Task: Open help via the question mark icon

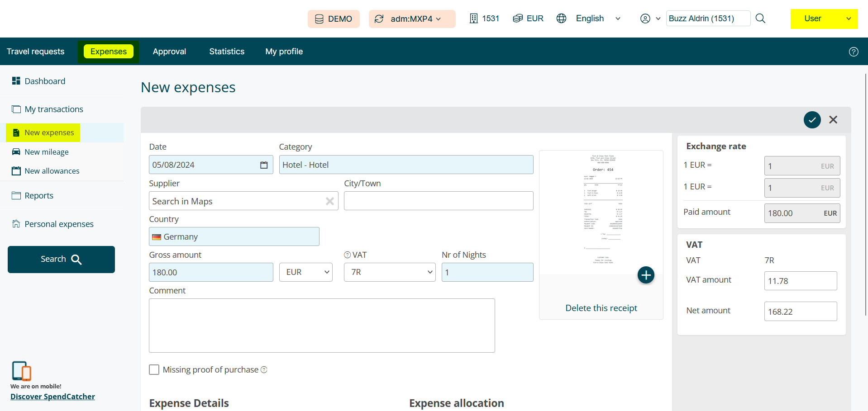Action: click(853, 52)
